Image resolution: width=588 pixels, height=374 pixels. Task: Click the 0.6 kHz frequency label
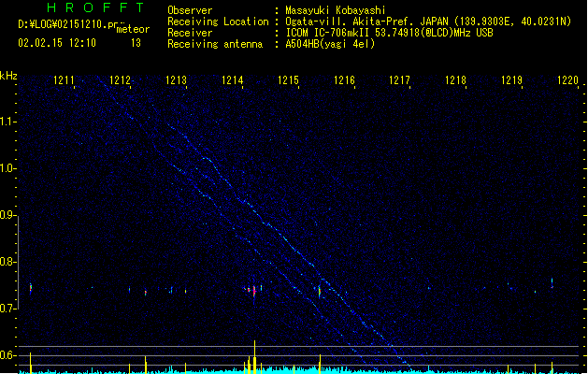8,355
